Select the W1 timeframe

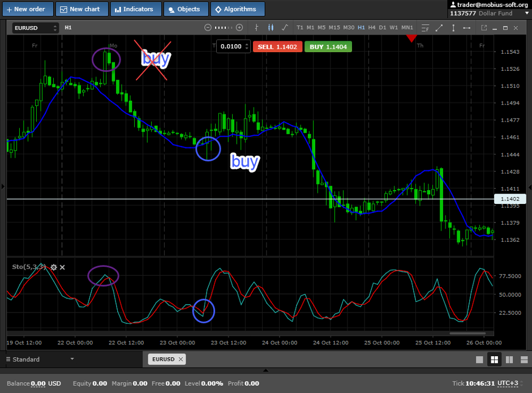point(393,28)
